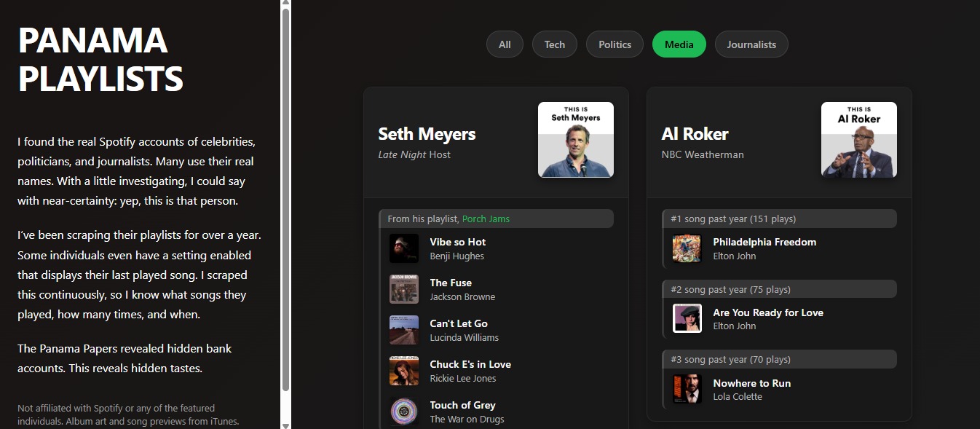Click the Vibe so Hot album art
Viewport: 980px width, 429px height.
point(404,248)
